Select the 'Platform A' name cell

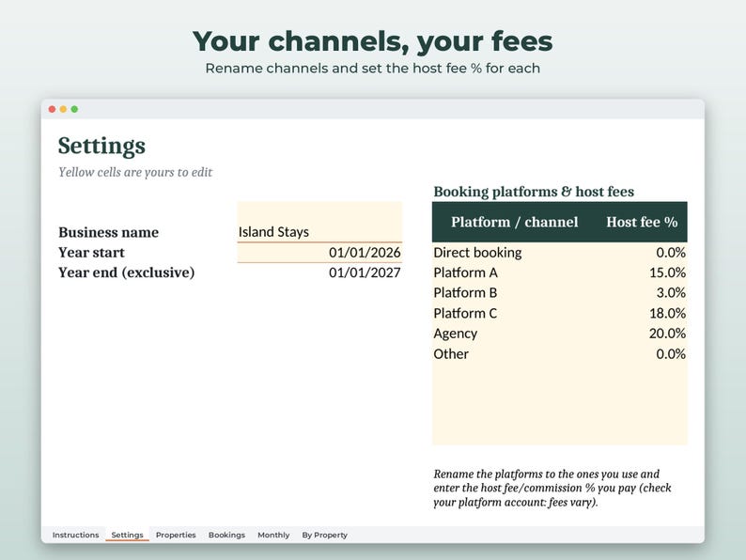[x=515, y=272]
